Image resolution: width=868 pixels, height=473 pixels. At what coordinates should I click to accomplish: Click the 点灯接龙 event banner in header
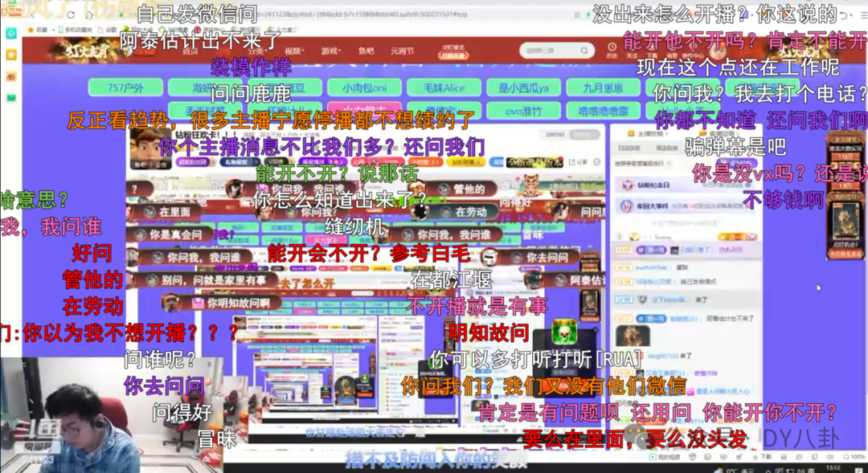(x=452, y=51)
